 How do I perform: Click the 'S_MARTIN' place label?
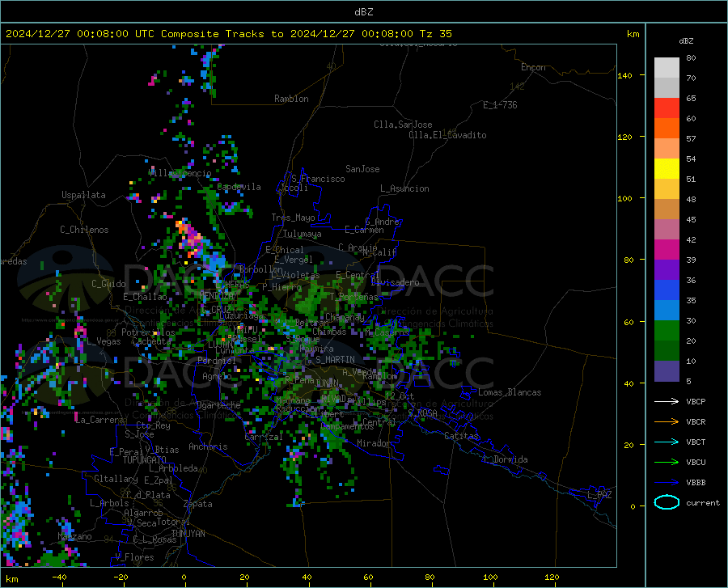point(335,360)
